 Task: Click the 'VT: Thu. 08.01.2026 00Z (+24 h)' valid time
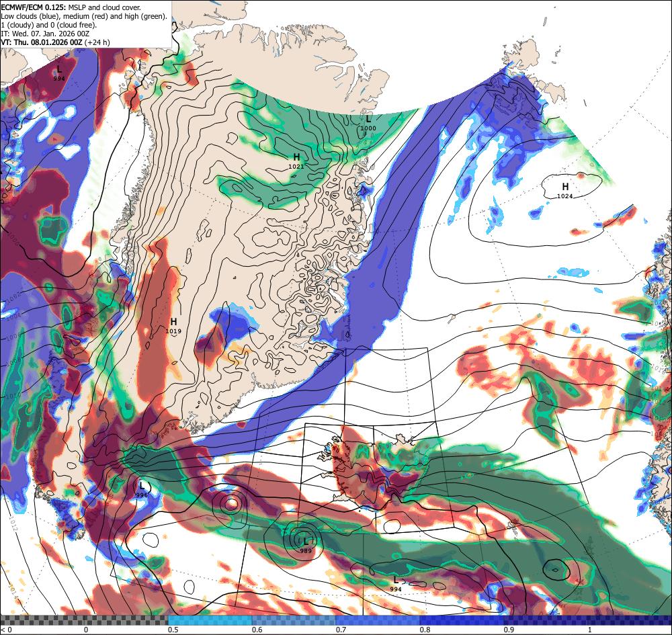tap(55, 42)
